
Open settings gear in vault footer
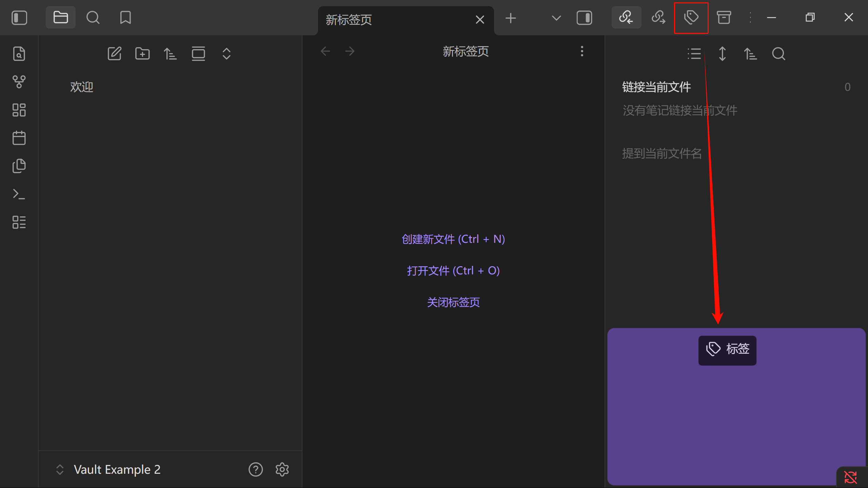282,469
